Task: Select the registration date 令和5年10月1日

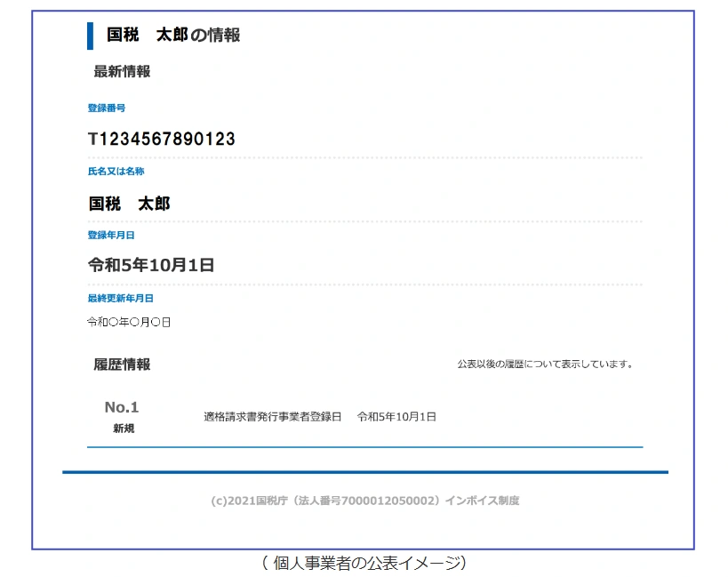Action: point(151,265)
